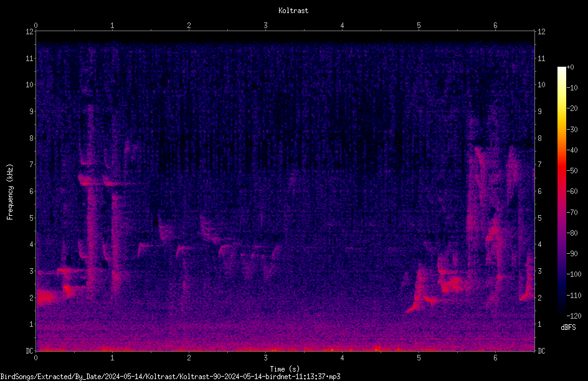Click the Koltrast title text

point(293,11)
